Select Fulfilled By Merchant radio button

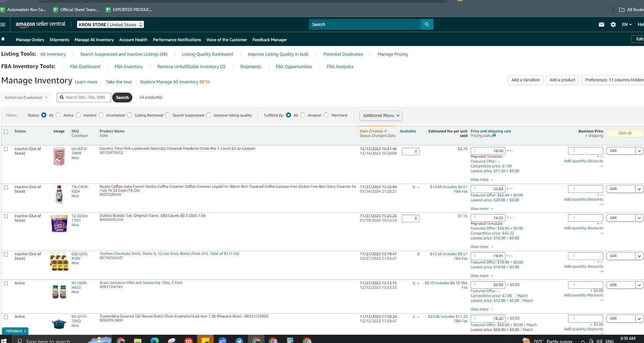pyautogui.click(x=326, y=115)
